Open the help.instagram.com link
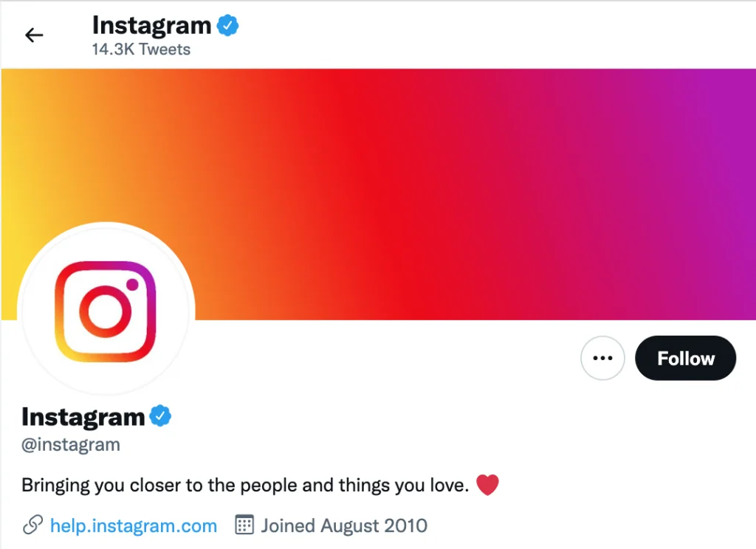Viewport: 756px width, 549px height. pyautogui.click(x=134, y=525)
